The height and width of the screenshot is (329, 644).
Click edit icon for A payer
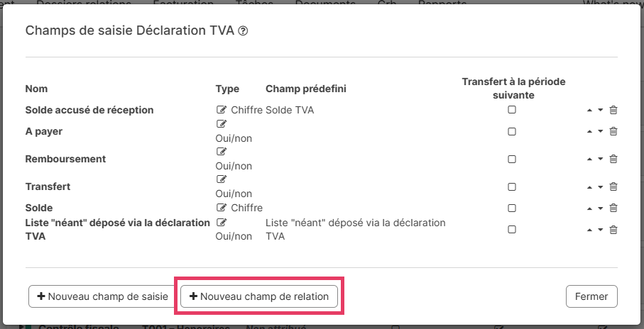(222, 124)
